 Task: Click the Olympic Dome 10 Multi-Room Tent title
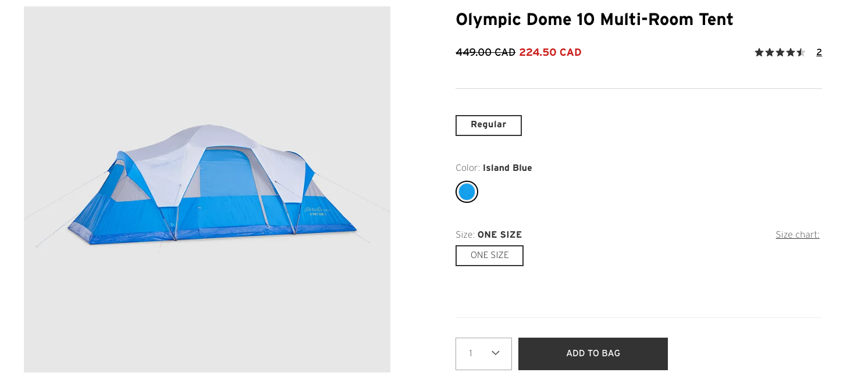[594, 20]
